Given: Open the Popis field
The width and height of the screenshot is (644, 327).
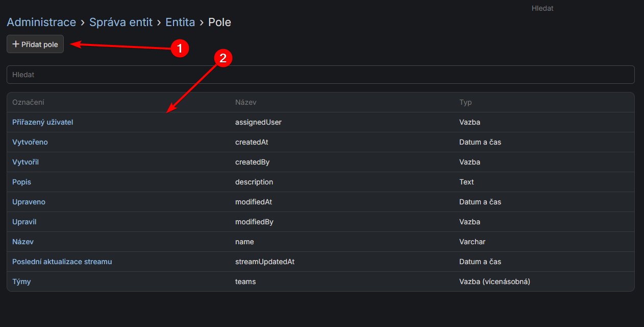Looking at the screenshot, I should (x=21, y=182).
